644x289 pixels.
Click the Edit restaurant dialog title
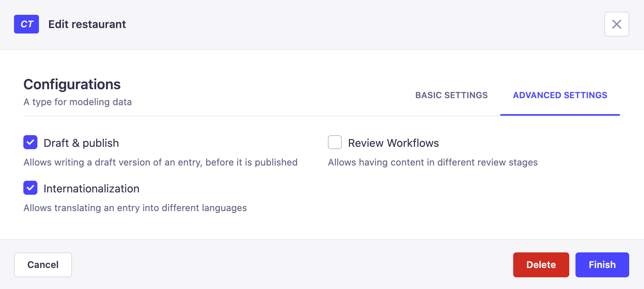[x=87, y=25]
